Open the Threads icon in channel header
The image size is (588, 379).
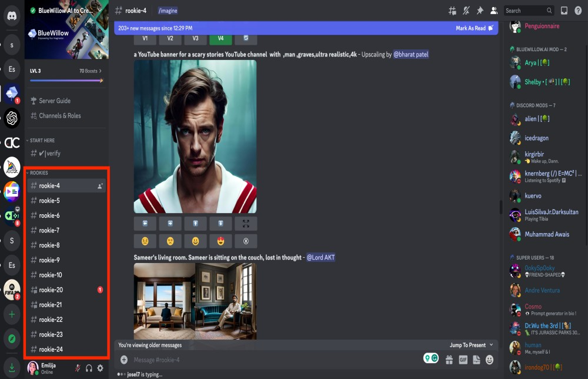(452, 11)
